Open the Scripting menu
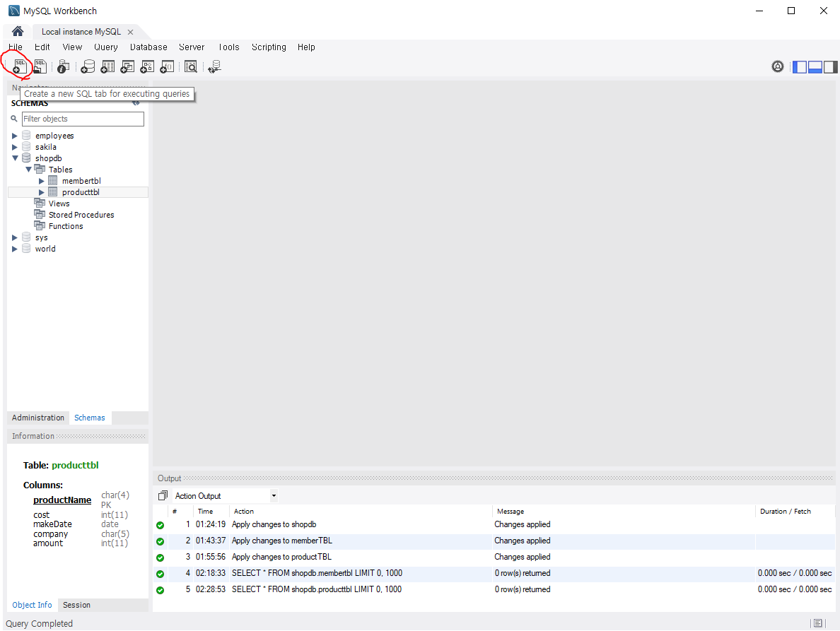 click(x=269, y=47)
